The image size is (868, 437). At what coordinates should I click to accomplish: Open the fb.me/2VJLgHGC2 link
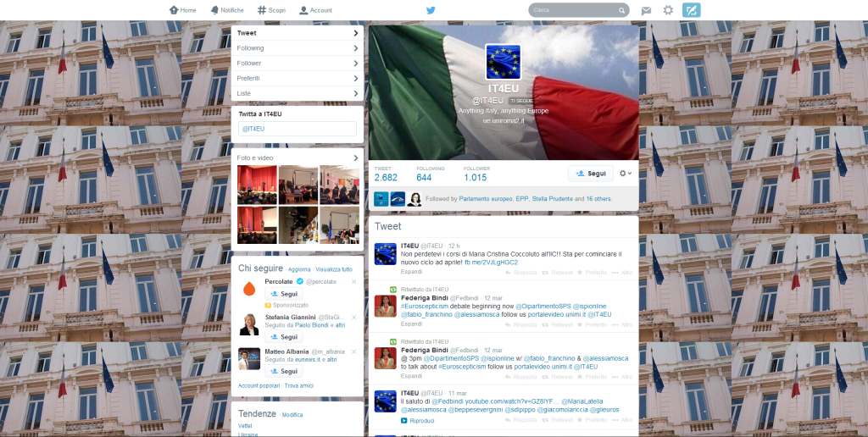(491, 263)
